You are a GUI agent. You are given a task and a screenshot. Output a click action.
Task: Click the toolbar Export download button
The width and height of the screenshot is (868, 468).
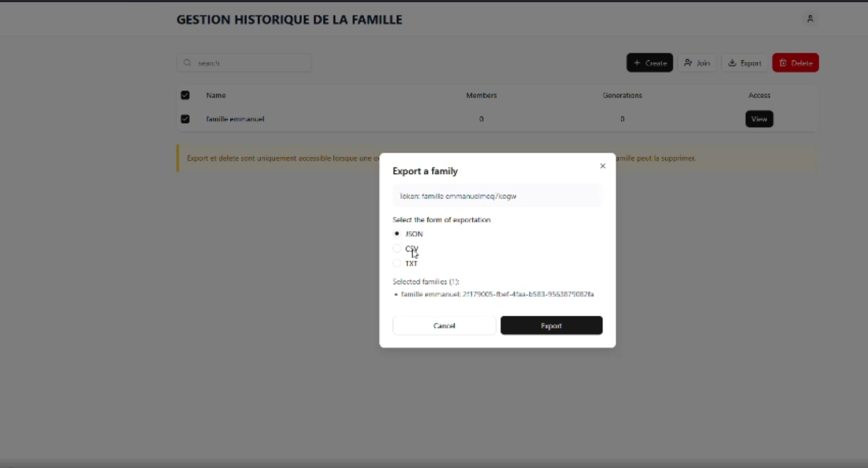coord(745,63)
